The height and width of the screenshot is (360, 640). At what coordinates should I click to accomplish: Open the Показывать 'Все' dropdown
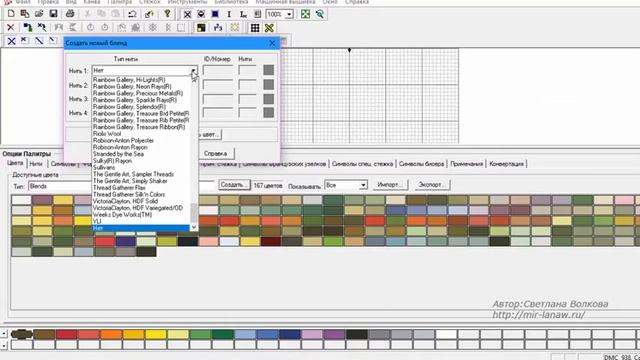pyautogui.click(x=363, y=185)
